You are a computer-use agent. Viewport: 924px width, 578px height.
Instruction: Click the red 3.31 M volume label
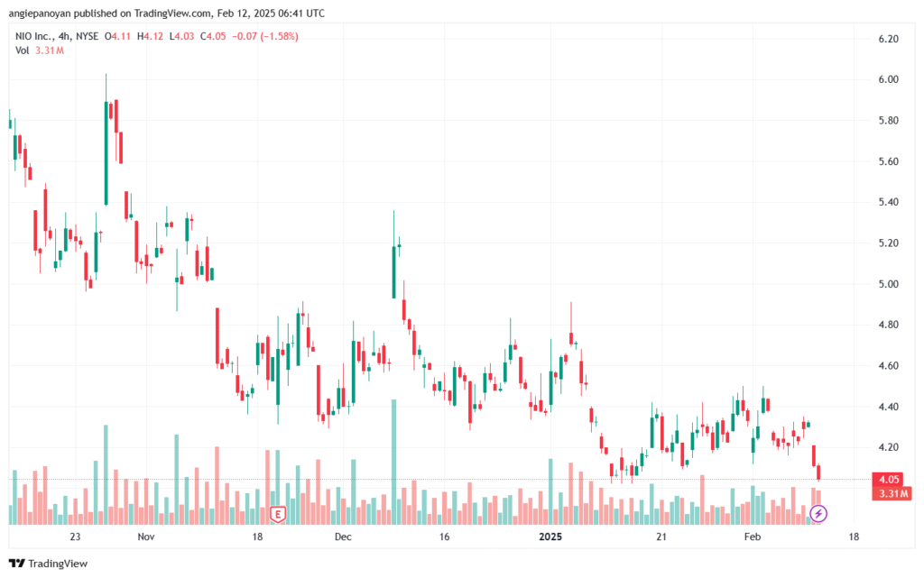891,493
